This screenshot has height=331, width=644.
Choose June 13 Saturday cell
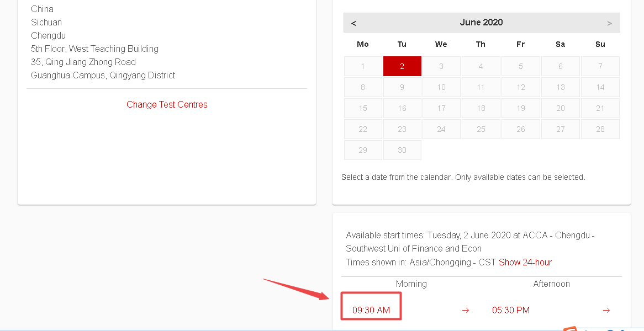point(560,87)
